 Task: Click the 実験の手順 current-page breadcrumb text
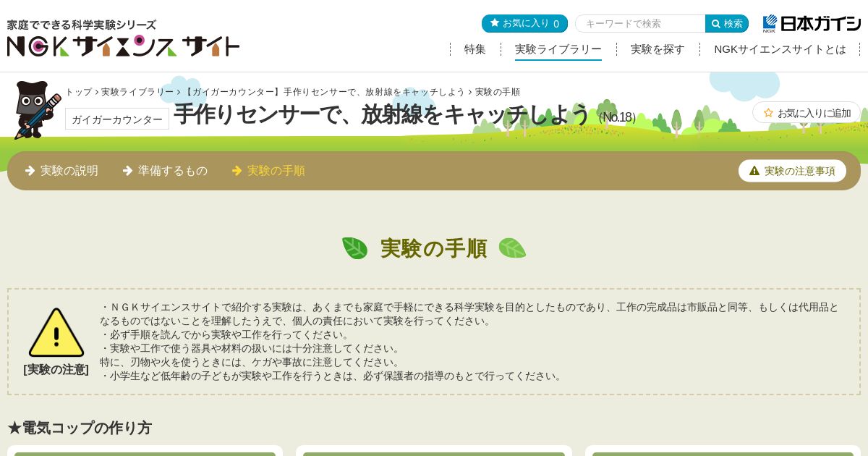tap(498, 92)
